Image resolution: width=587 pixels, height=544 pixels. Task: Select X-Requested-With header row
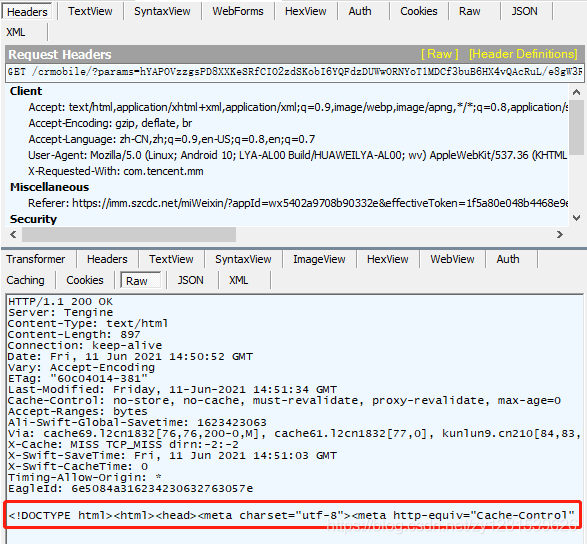[x=116, y=171]
